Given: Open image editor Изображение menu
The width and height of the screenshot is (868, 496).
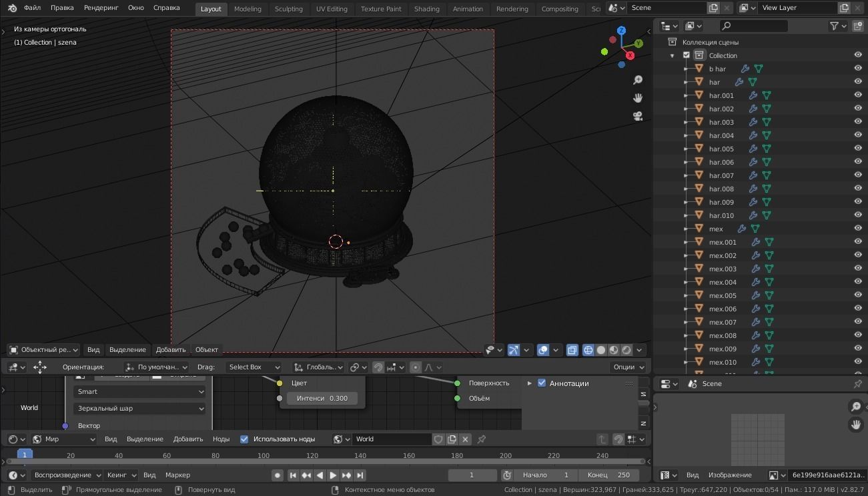Looking at the screenshot, I should 730,475.
